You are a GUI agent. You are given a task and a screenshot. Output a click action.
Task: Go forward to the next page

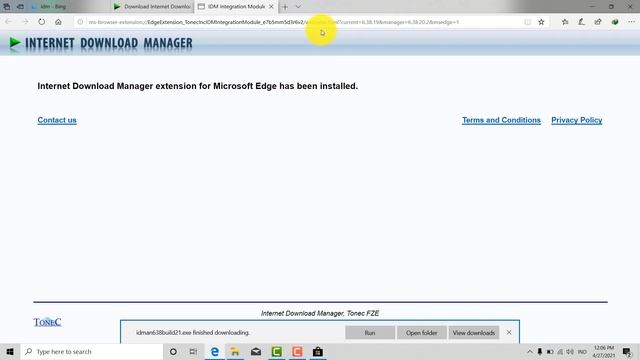25,22
